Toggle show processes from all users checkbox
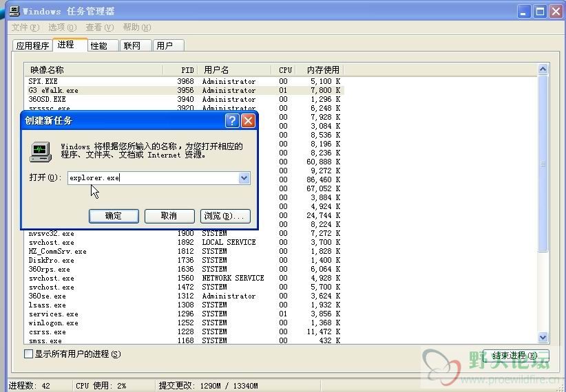This screenshot has height=392, width=566. point(28,353)
